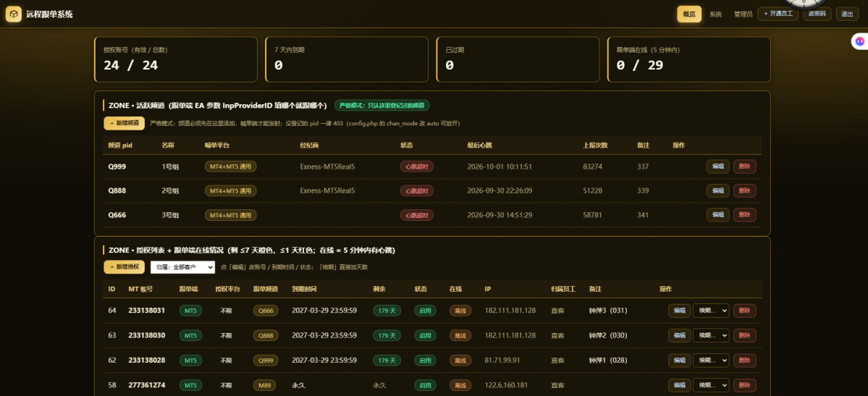Click the 远程跟单系统 title text

(x=49, y=14)
